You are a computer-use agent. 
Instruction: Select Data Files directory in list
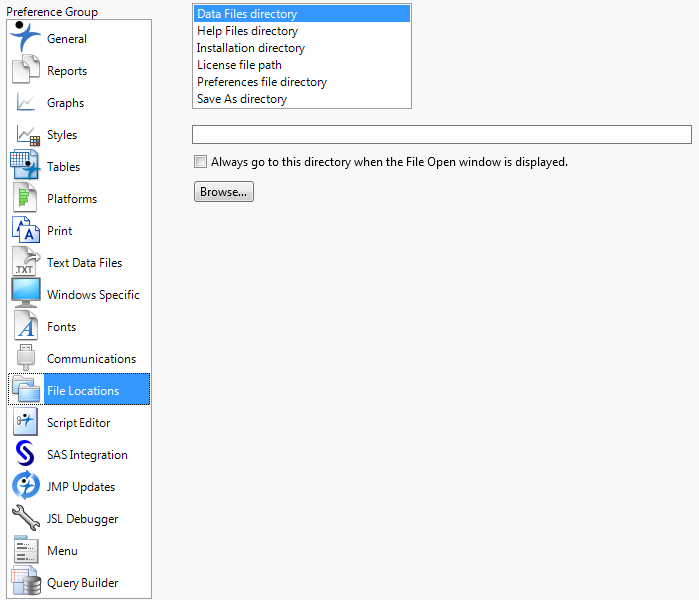point(302,14)
